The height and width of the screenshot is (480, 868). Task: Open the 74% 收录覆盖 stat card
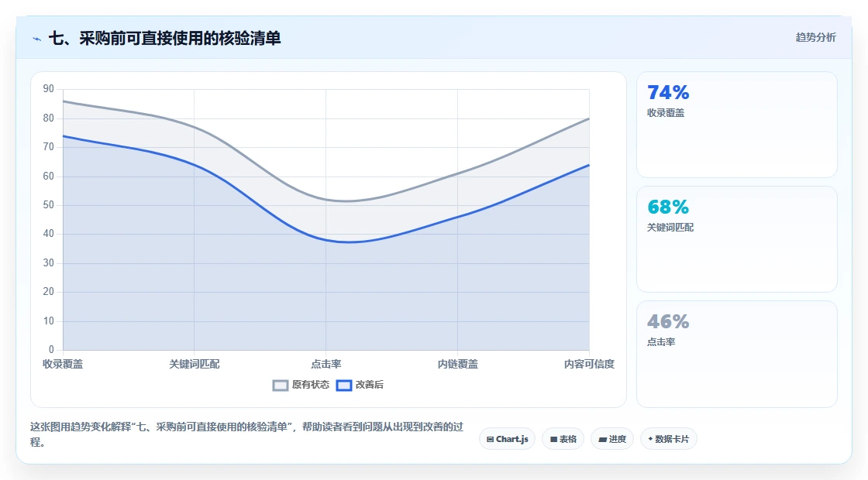pos(737,125)
